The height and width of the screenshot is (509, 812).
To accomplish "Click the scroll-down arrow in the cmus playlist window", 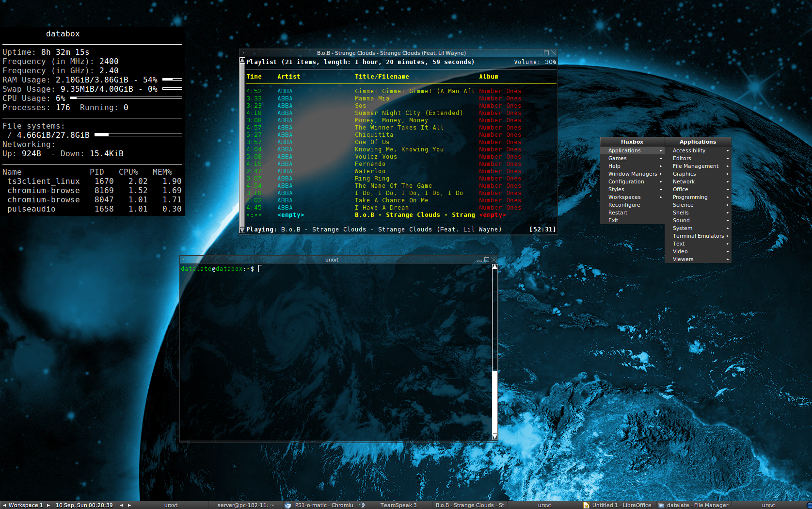I will click(x=242, y=230).
